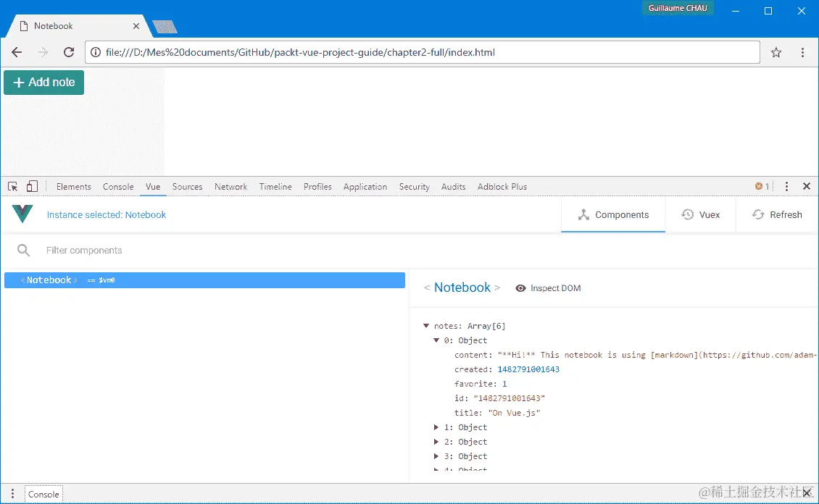Viewport: 819px width, 504px height.
Task: Click the id "1482791001643" property
Action: tap(499, 398)
